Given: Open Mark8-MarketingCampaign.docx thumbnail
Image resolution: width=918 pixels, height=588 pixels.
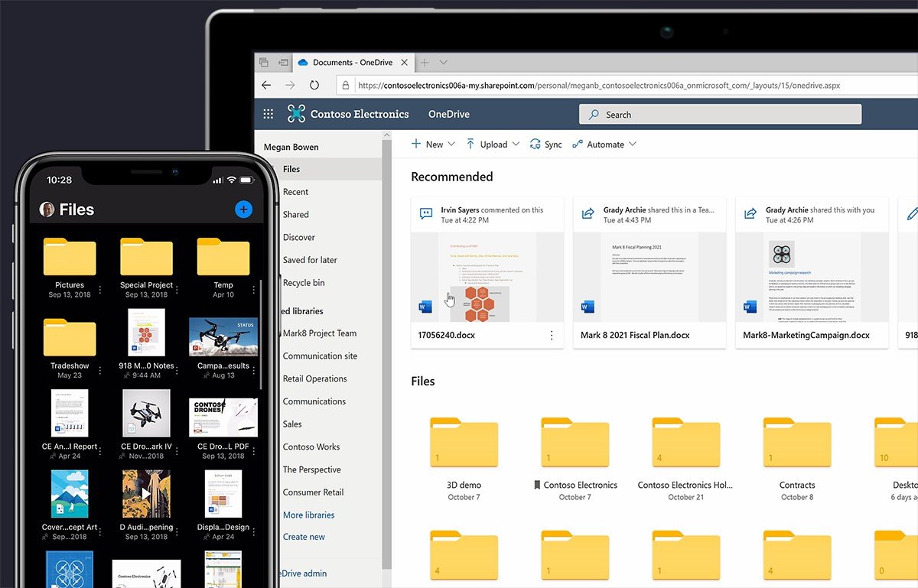Looking at the screenshot, I should point(812,277).
